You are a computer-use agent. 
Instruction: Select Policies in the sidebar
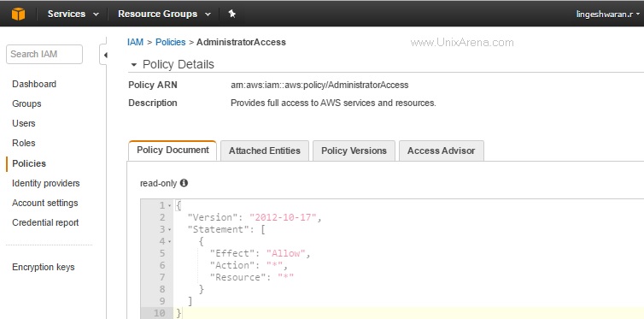tap(29, 163)
